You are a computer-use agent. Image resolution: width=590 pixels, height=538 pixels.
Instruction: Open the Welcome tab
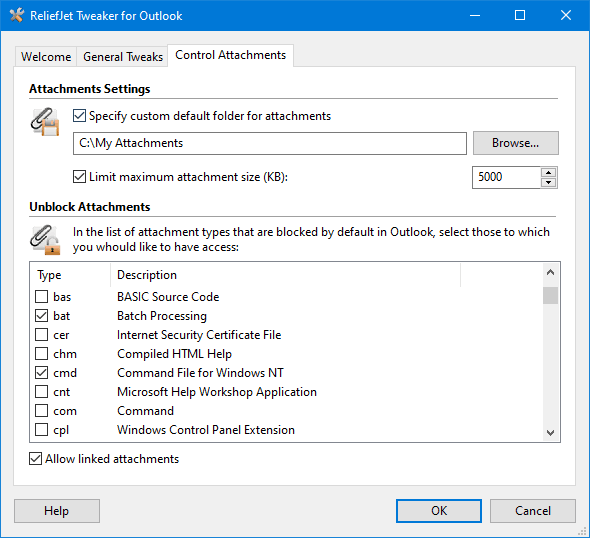point(46,57)
